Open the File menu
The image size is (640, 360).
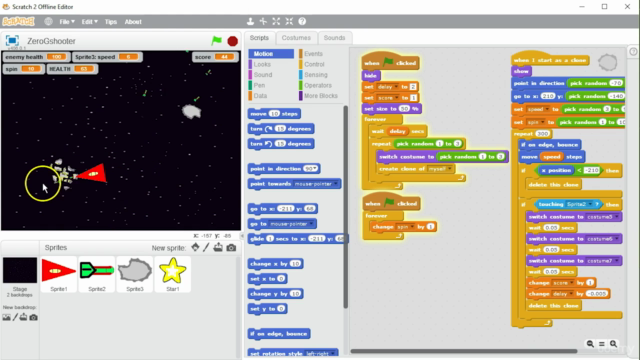pyautogui.click(x=67, y=22)
